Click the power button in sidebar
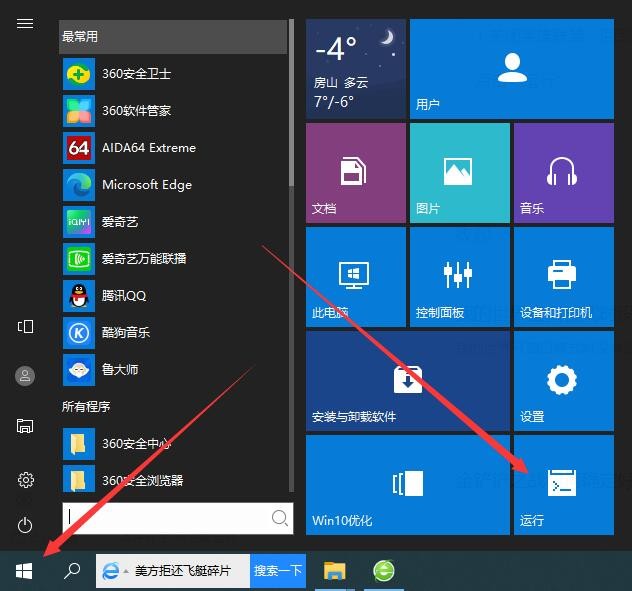 pyautogui.click(x=25, y=525)
